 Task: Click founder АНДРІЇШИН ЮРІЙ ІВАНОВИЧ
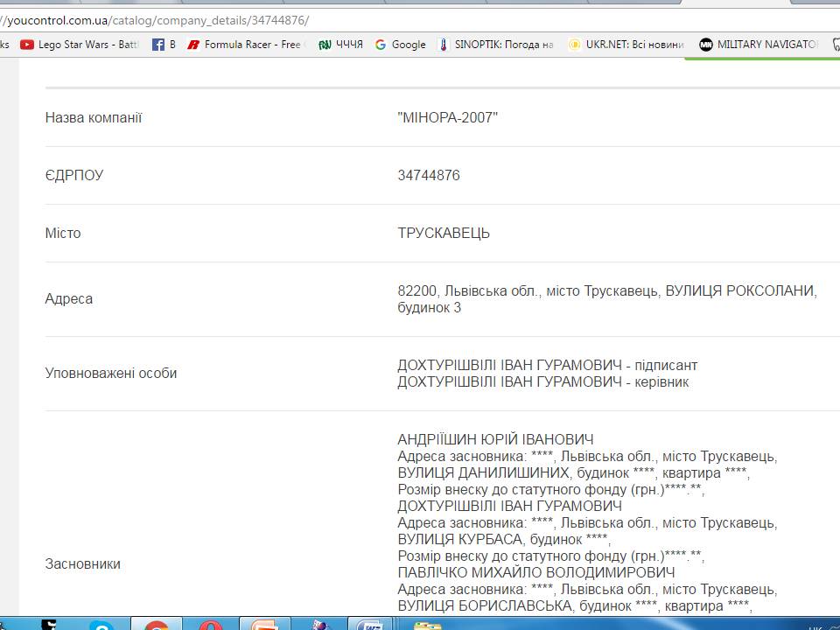(x=495, y=439)
